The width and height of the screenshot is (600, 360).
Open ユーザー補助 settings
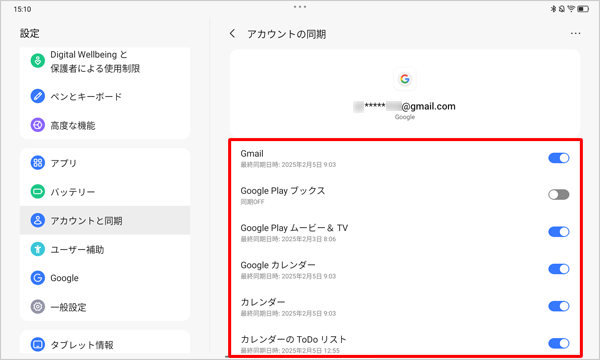[x=105, y=249]
